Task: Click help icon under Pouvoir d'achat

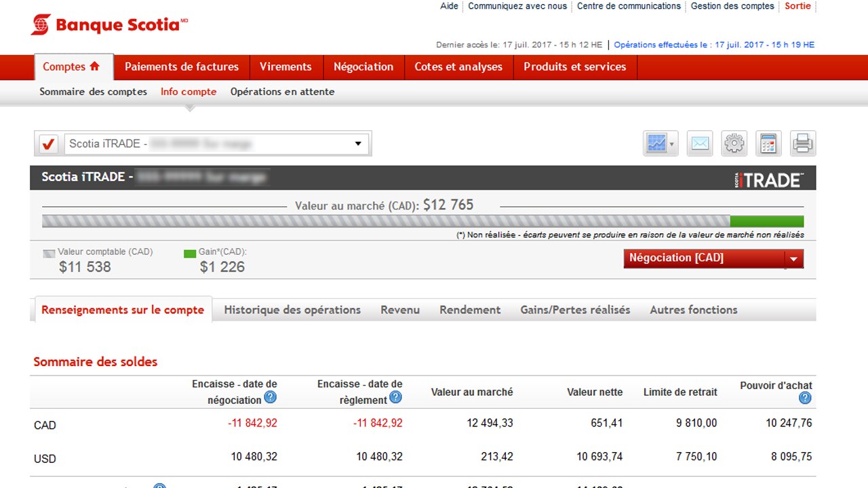Action: click(x=805, y=398)
